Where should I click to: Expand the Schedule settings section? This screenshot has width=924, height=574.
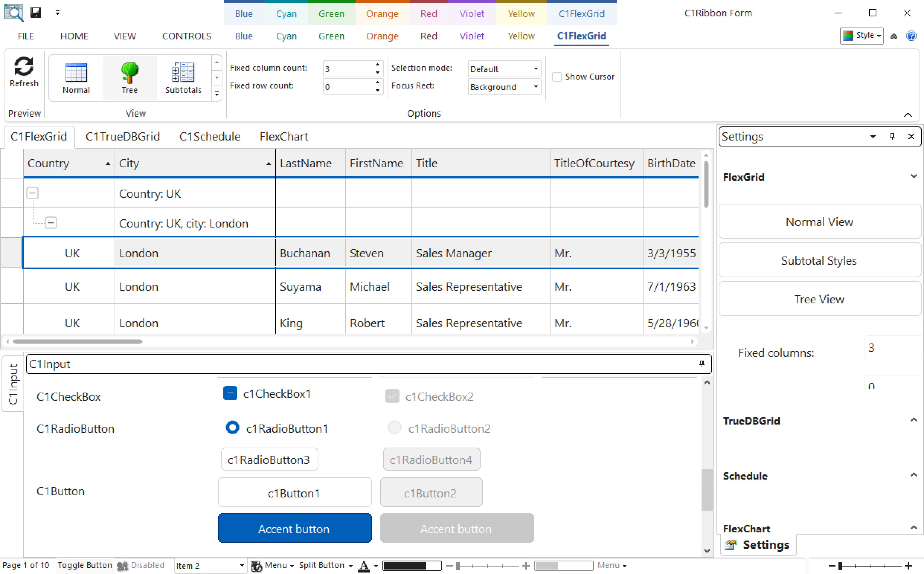pyautogui.click(x=913, y=475)
